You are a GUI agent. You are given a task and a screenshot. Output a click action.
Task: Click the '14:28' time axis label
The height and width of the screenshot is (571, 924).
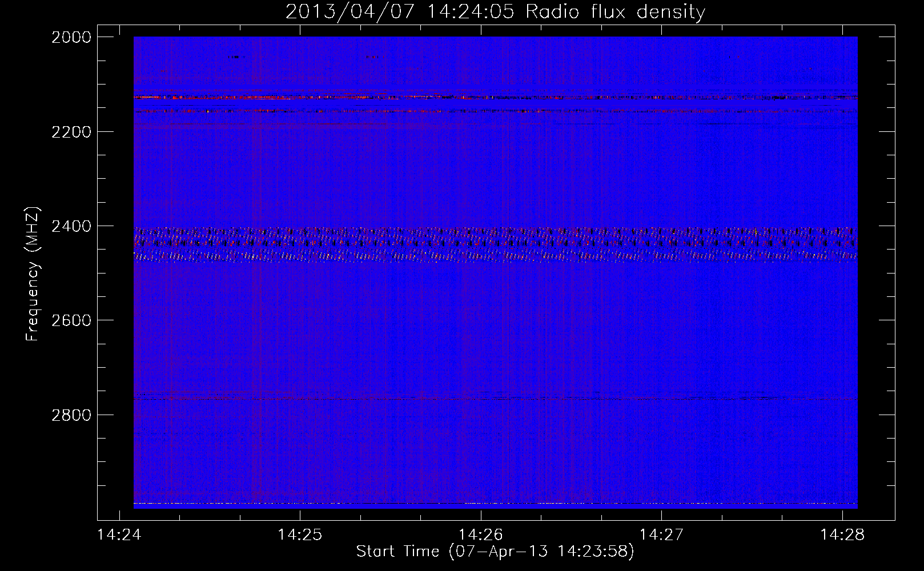click(842, 534)
